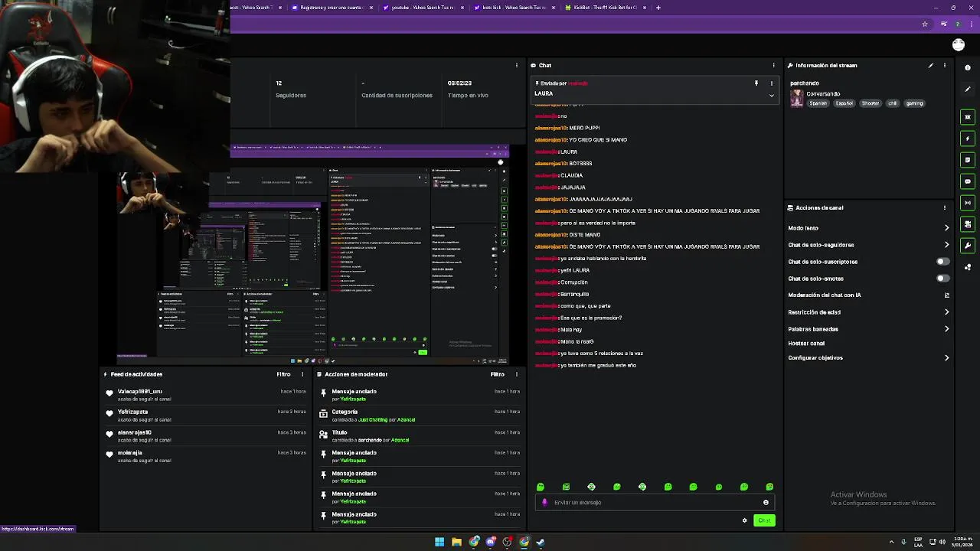Open the Windows Start menu
Screen dimensions: 980x551
tap(439, 542)
